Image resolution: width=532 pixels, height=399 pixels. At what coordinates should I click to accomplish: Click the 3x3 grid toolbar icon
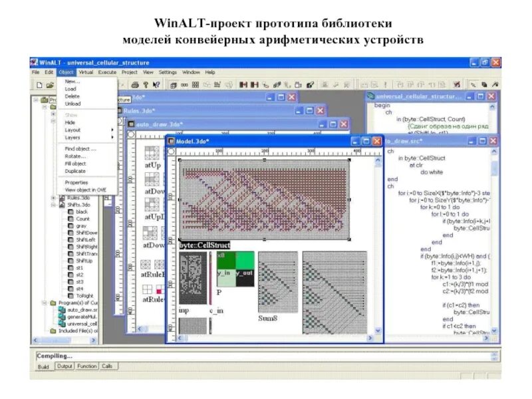[196, 85]
